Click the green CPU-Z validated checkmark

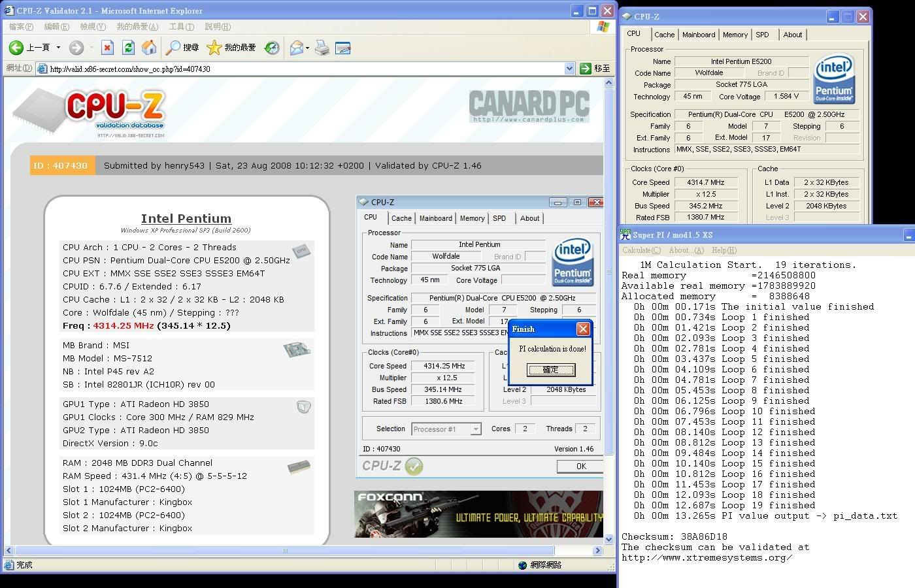pyautogui.click(x=414, y=466)
